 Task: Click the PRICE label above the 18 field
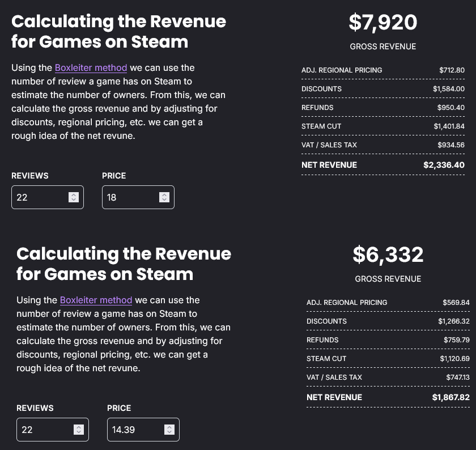(114, 176)
